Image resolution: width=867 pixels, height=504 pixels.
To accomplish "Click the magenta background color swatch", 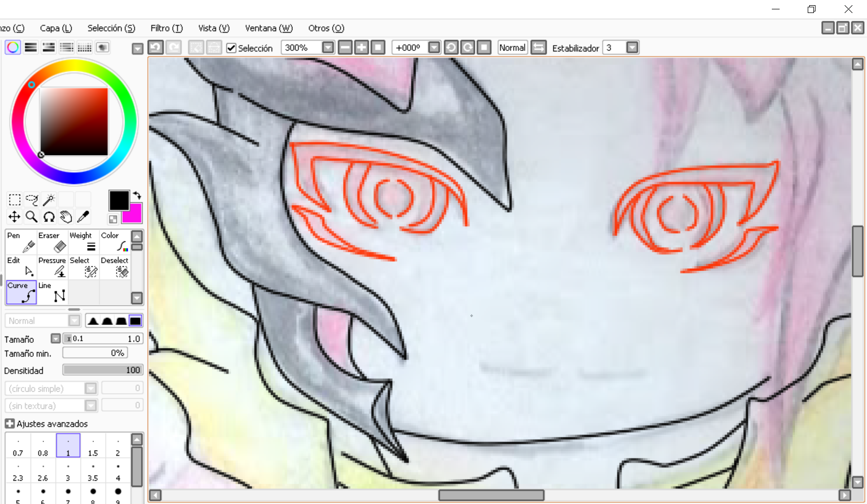I will (135, 215).
